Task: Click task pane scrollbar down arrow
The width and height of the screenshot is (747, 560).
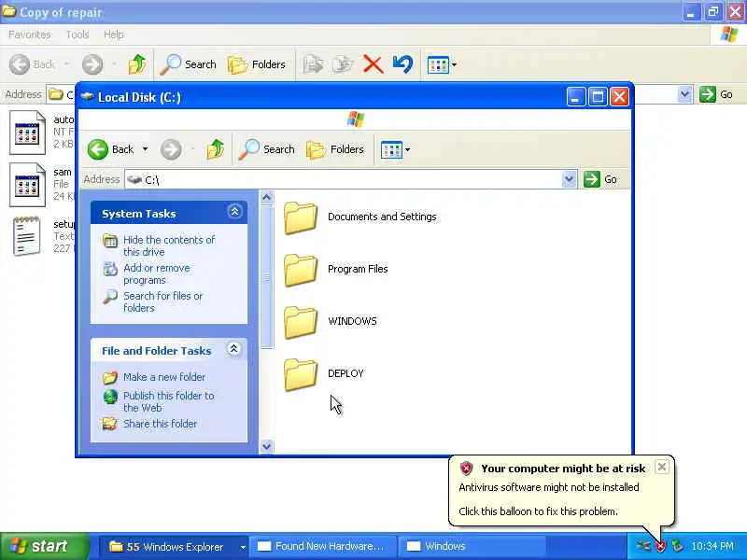Action: click(x=267, y=447)
